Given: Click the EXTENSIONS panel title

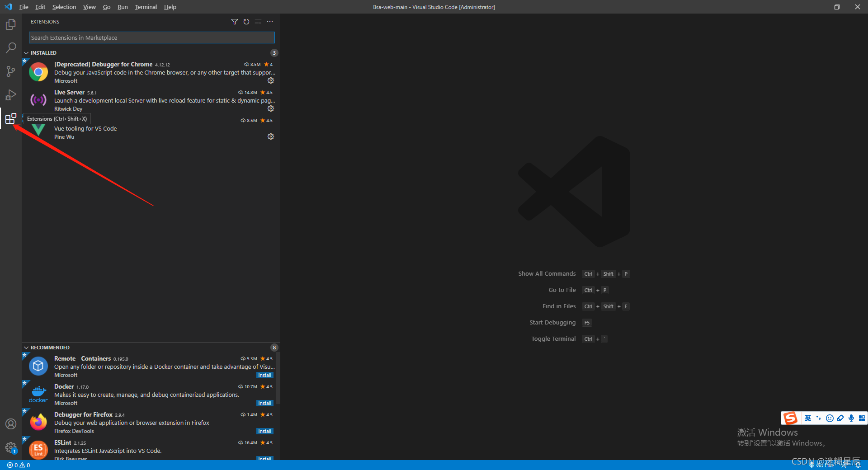Looking at the screenshot, I should [45, 22].
